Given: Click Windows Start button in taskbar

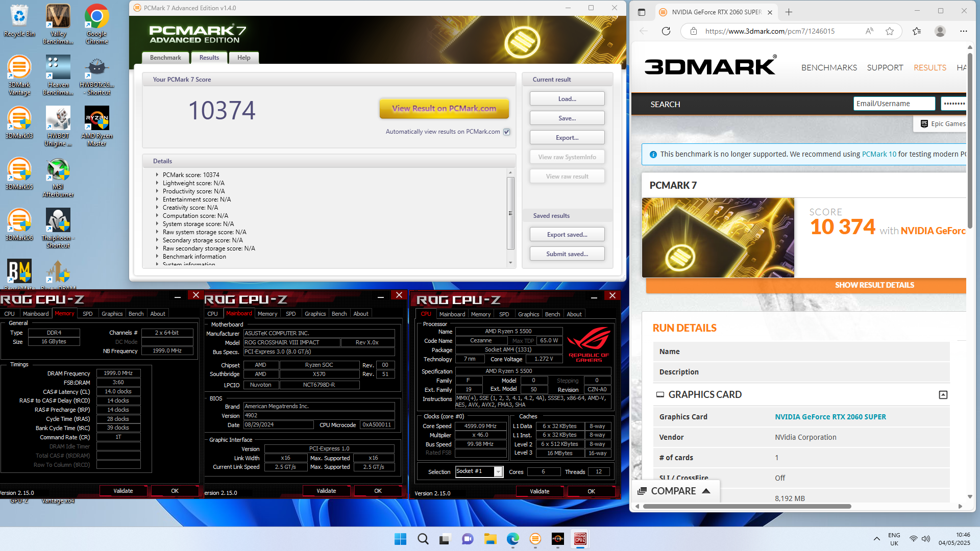Looking at the screenshot, I should tap(401, 539).
